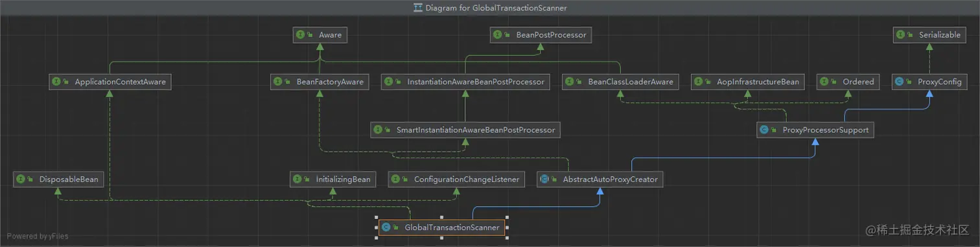Select the 'Ordered' label

[x=858, y=82]
